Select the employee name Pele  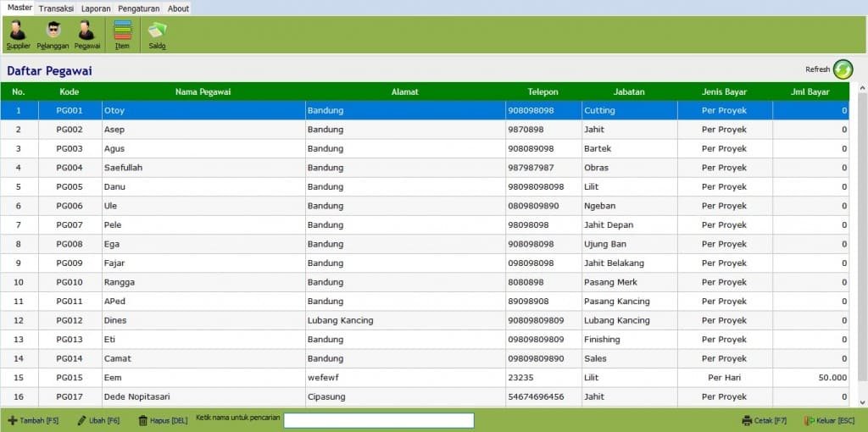(113, 225)
